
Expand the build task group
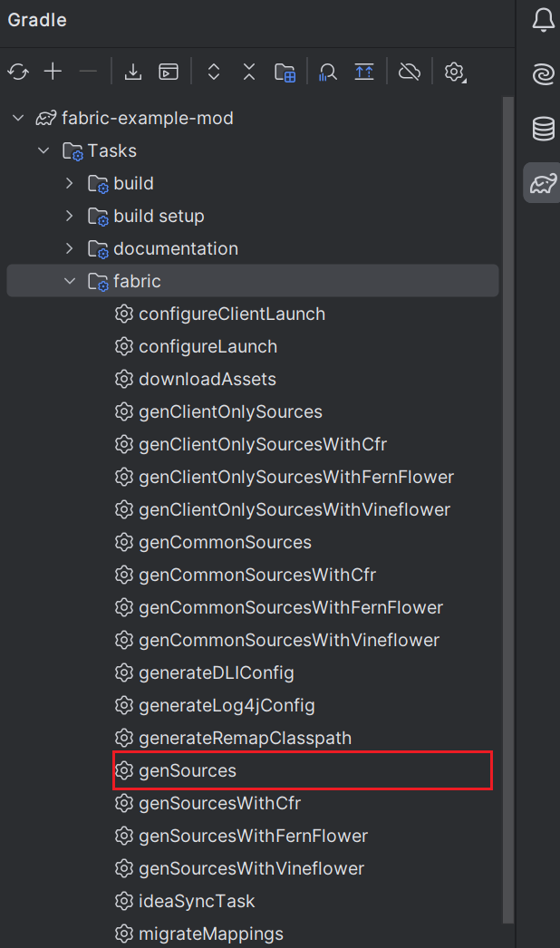tap(70, 183)
